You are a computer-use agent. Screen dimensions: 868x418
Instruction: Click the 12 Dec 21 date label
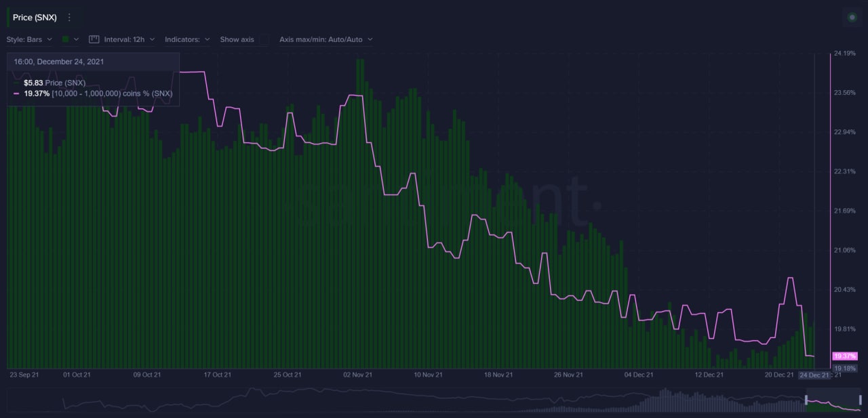(x=709, y=375)
